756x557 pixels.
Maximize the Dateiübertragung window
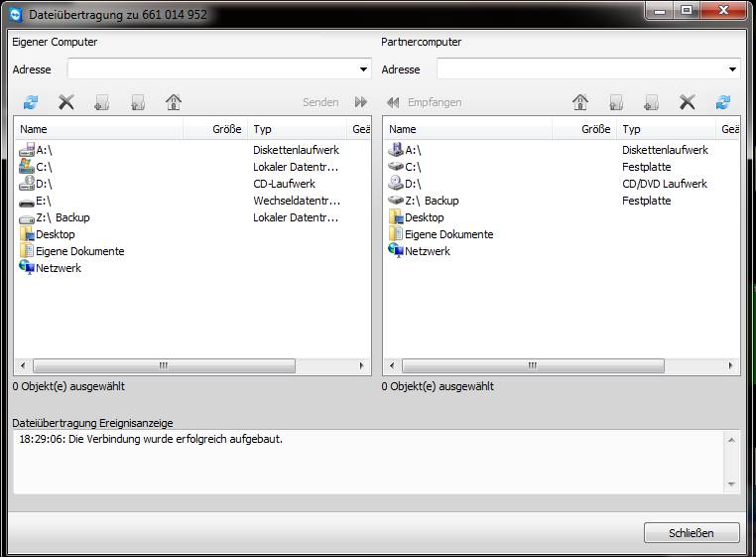[688, 11]
